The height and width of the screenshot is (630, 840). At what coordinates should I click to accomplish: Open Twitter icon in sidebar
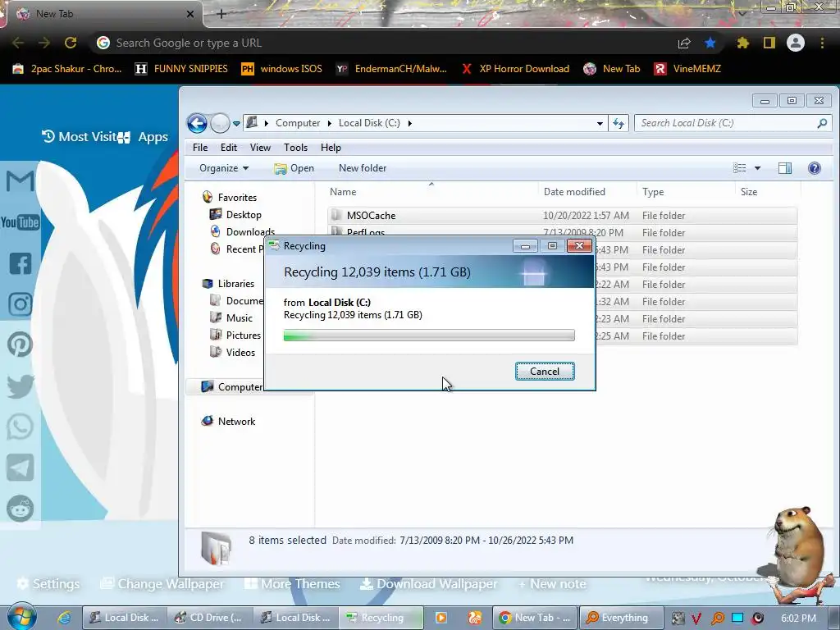20,386
